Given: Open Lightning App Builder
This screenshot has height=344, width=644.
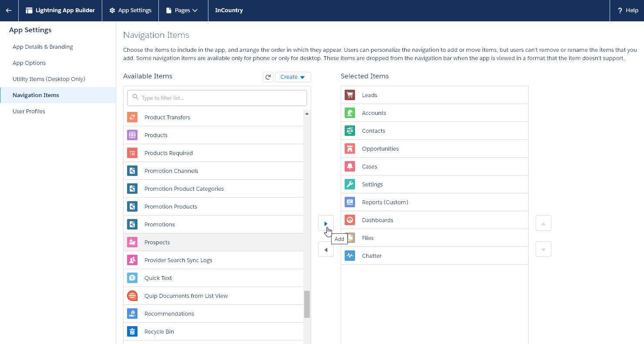Looking at the screenshot, I should pos(60,10).
